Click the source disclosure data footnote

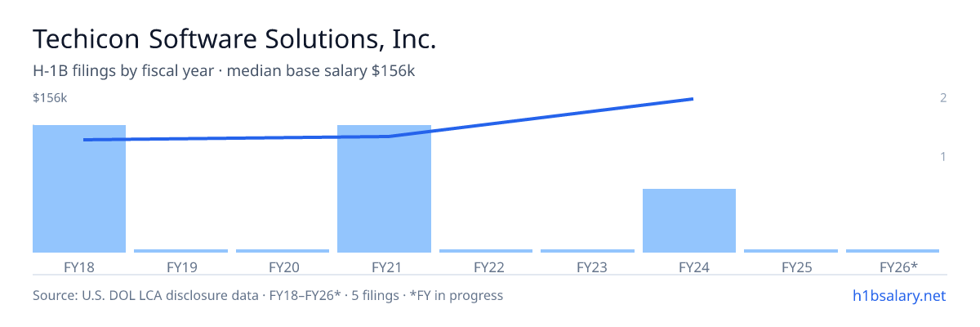(268, 295)
